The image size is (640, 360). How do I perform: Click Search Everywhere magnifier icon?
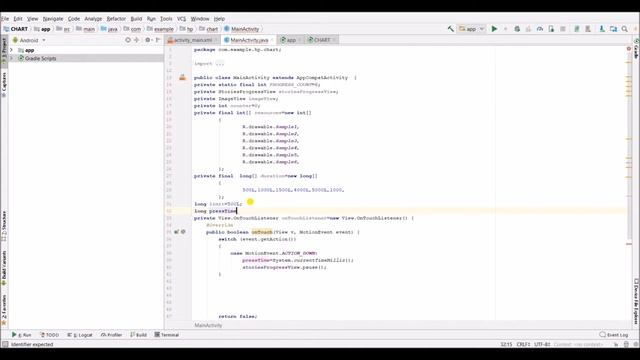point(625,29)
